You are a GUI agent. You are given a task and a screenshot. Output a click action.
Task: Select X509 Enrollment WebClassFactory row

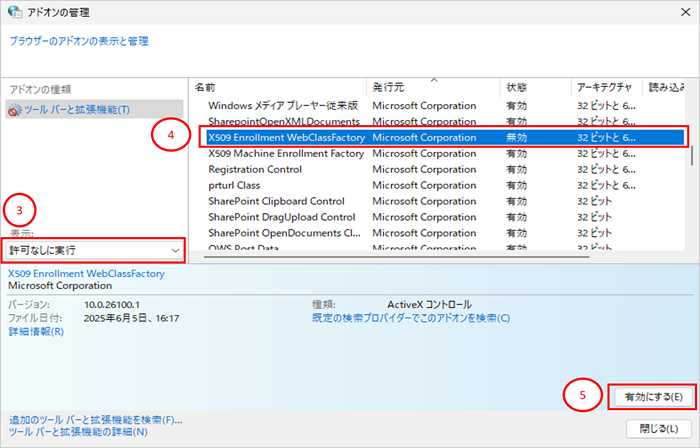coord(286,137)
